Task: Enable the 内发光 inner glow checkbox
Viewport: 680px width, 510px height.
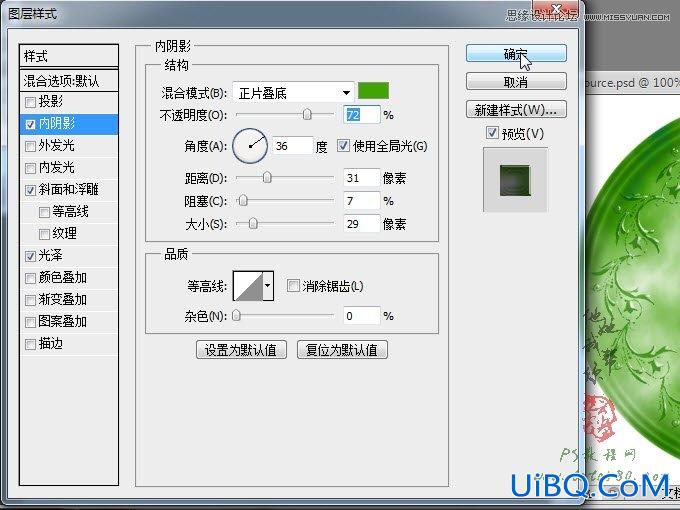Action: point(30,168)
